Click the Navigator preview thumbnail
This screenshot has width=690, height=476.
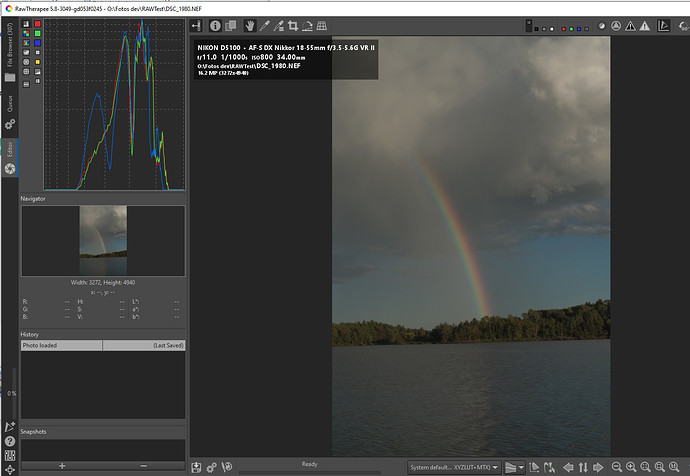103,240
